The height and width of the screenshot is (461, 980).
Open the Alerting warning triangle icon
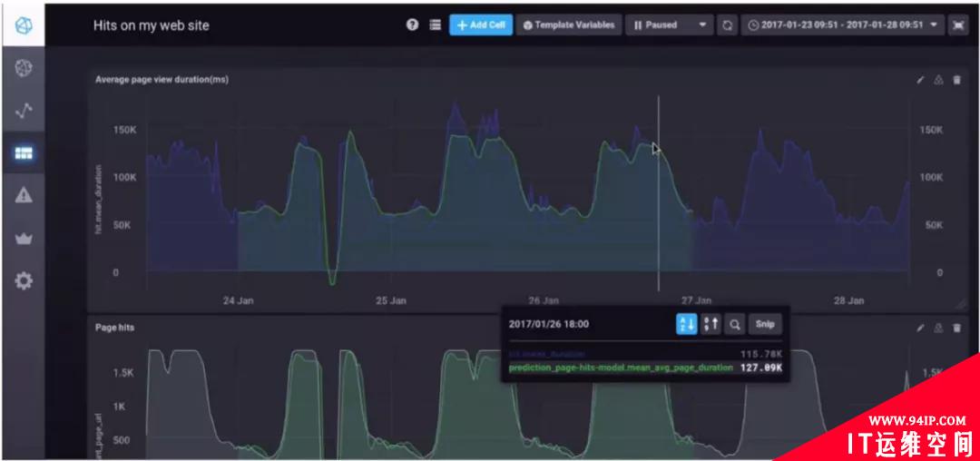coord(23,195)
